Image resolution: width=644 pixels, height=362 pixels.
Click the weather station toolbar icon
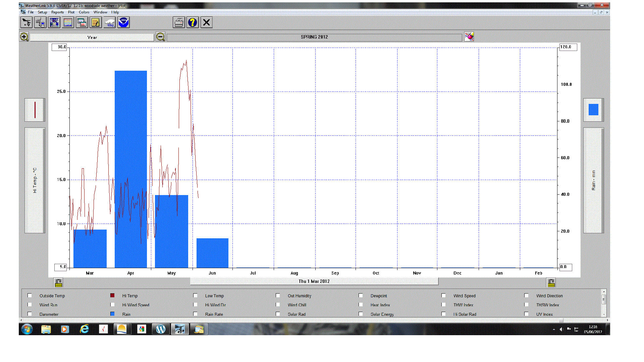point(26,23)
